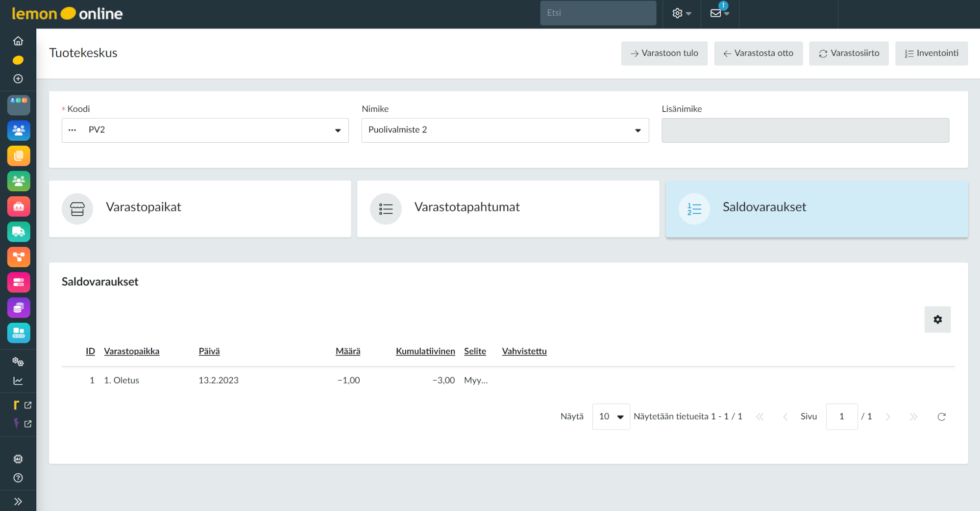Expand the Nimike dropdown Puolivalmiste 2
This screenshot has width=980, height=511.
637,130
